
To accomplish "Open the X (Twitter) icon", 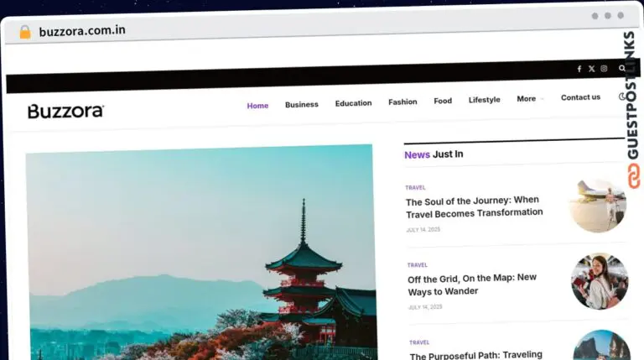I will [591, 69].
